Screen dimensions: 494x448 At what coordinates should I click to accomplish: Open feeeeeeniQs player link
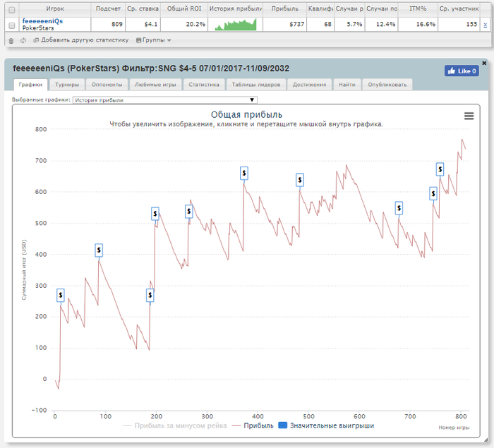click(42, 21)
